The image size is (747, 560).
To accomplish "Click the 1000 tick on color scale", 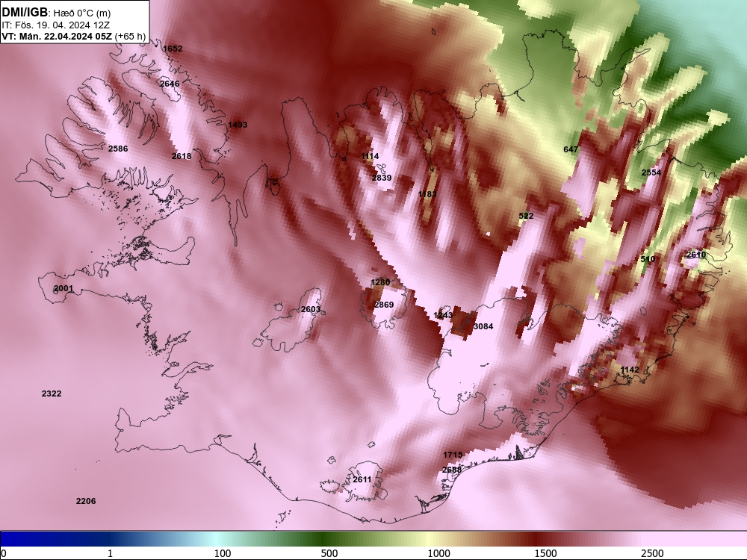I will [438, 553].
